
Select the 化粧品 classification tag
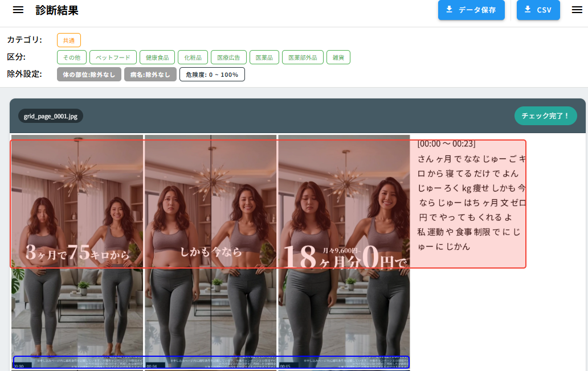coord(193,57)
